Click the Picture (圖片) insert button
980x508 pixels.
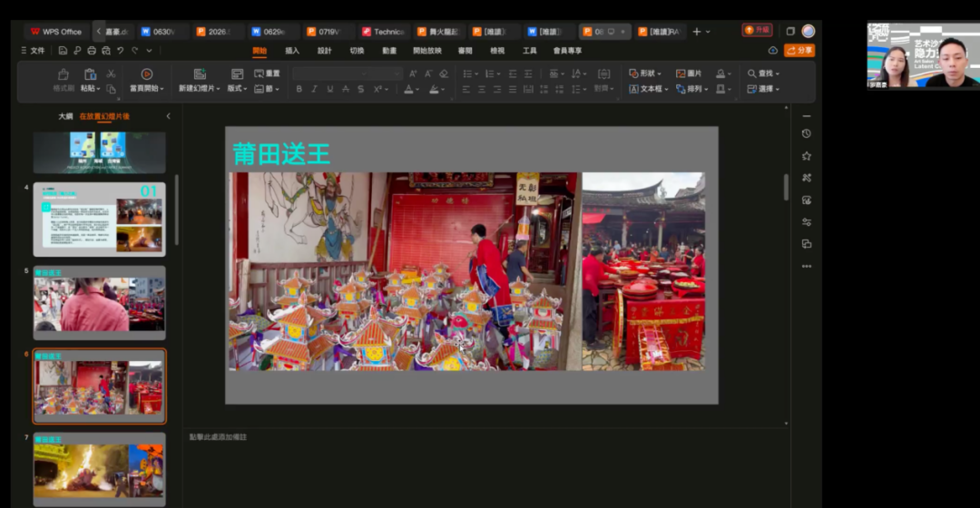click(689, 73)
